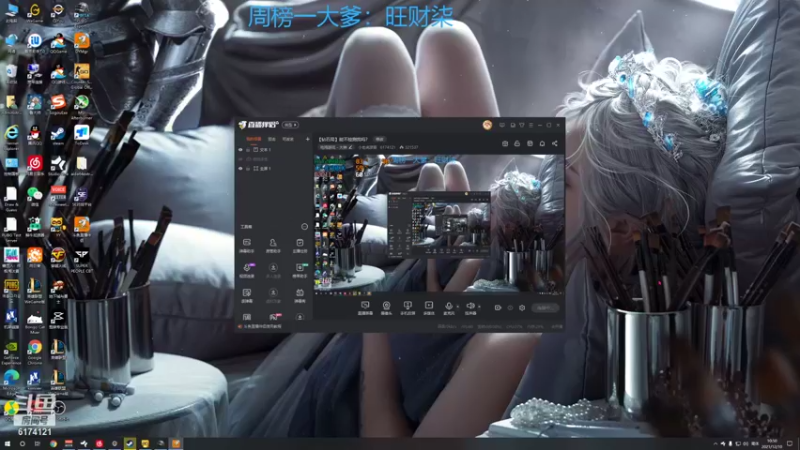Click the live stream preview canvas
Viewport: 800px width, 450px height.
click(439, 224)
